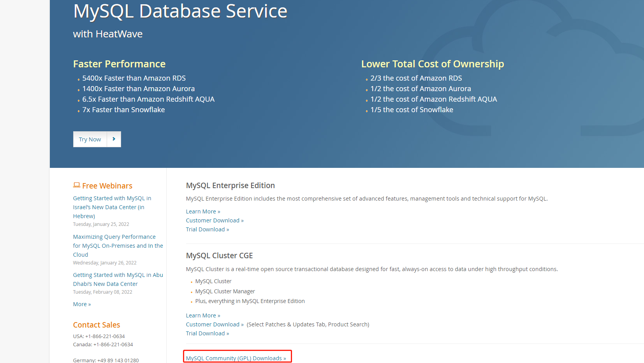644x363 pixels.
Task: Click the Try Now button
Action: tap(90, 139)
